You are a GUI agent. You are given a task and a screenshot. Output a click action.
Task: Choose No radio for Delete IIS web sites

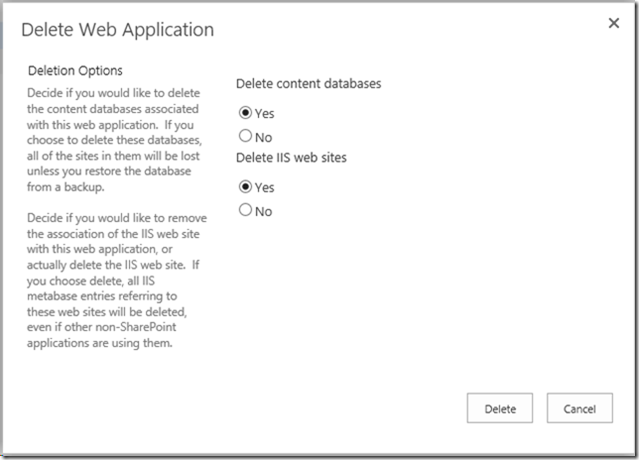tap(244, 211)
